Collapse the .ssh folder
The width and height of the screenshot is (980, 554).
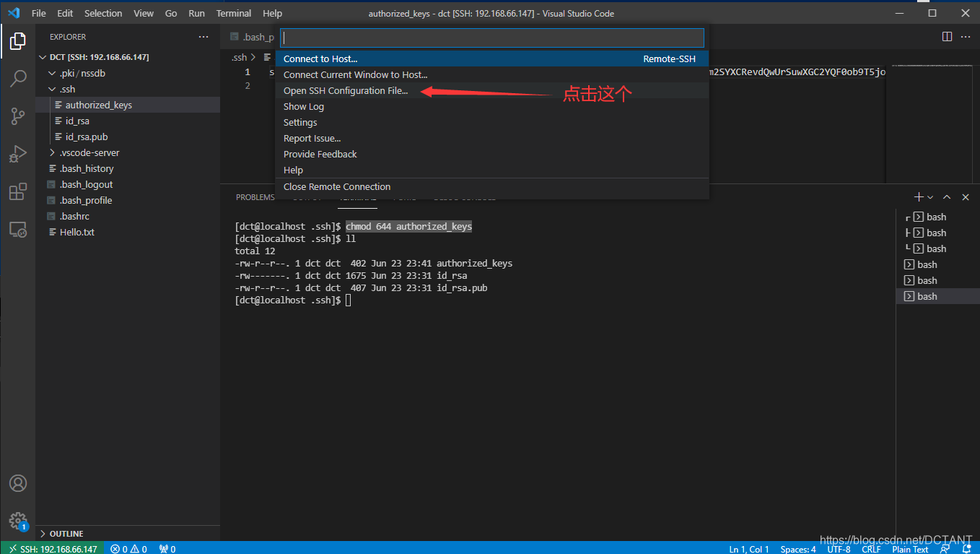pos(128,89)
